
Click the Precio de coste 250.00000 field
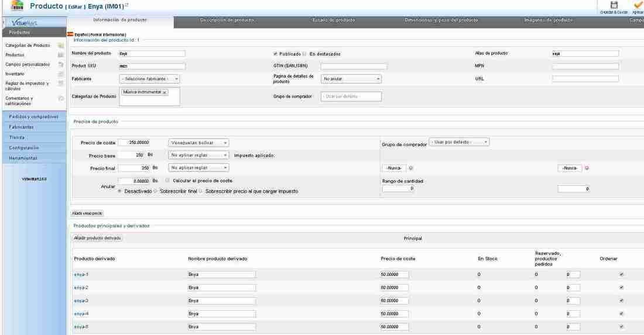tap(134, 143)
